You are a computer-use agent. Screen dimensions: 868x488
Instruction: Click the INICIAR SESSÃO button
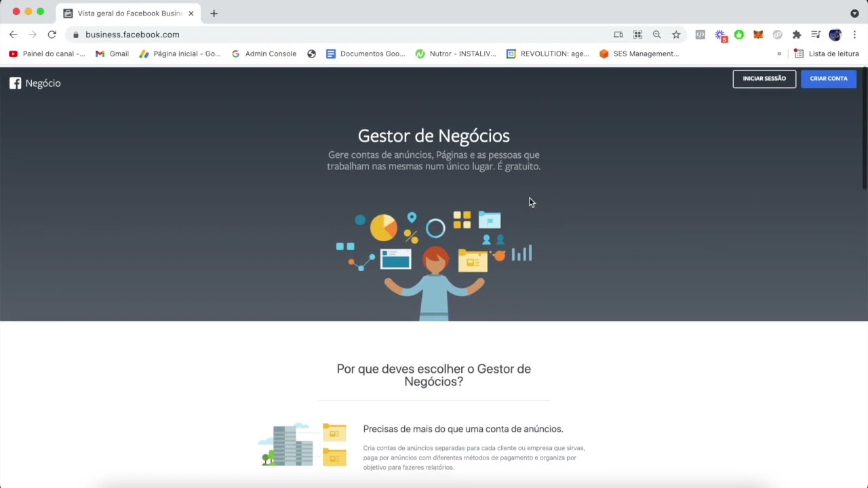[764, 79]
